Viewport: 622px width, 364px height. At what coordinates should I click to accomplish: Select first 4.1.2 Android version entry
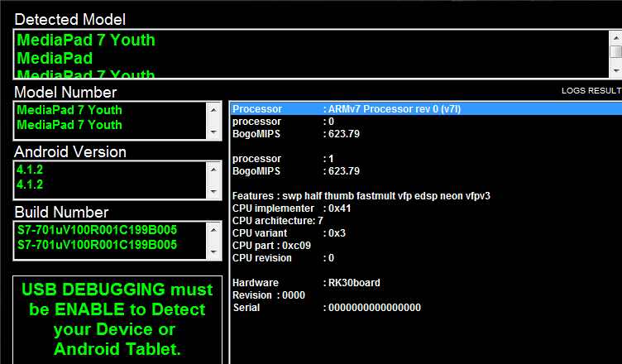coord(30,170)
